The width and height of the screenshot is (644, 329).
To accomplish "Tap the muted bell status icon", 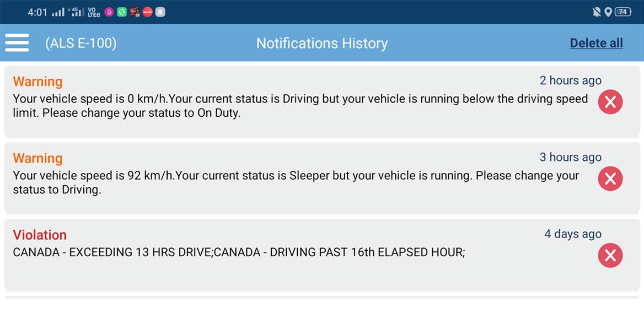I will [x=596, y=12].
